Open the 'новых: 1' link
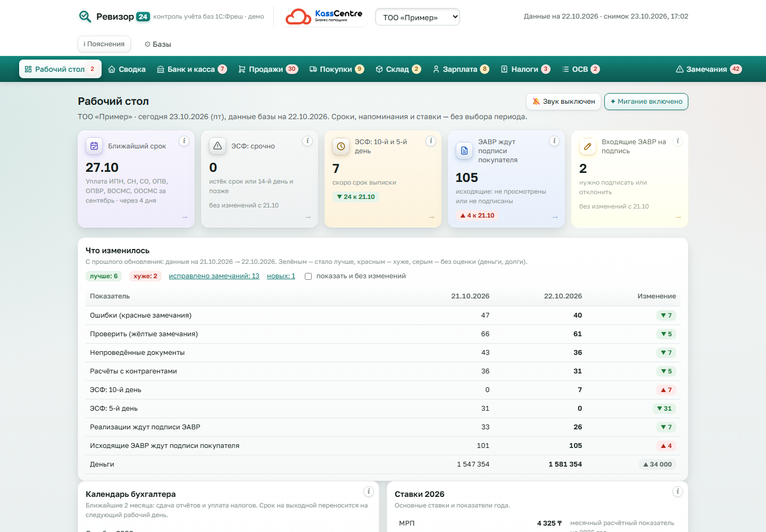The image size is (766, 532). (x=281, y=276)
